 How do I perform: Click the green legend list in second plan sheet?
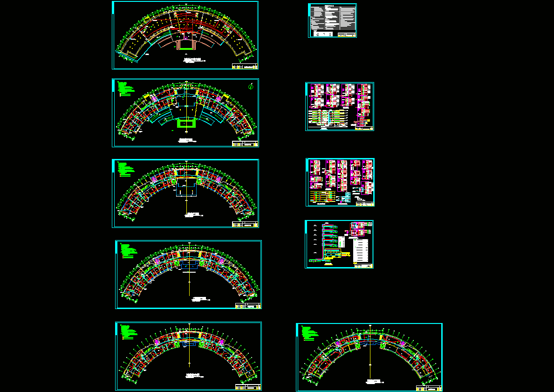click(x=126, y=89)
